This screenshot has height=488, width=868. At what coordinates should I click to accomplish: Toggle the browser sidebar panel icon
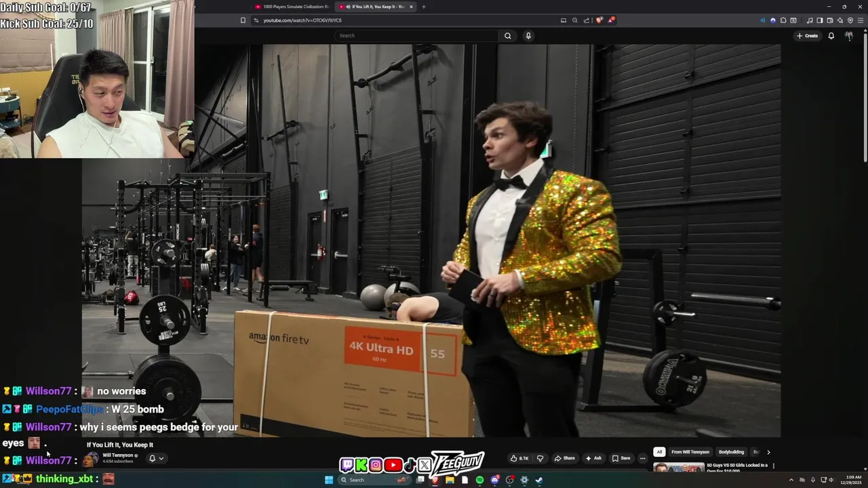pos(819,20)
